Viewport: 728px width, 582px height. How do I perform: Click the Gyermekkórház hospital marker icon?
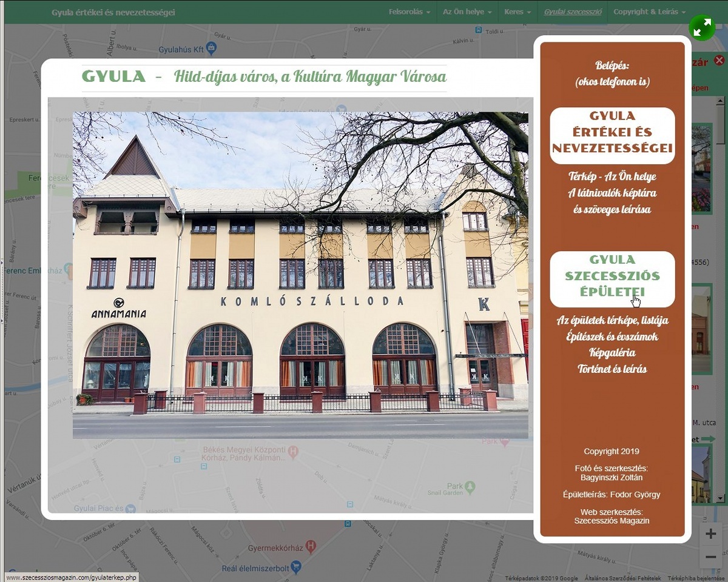click(x=311, y=546)
